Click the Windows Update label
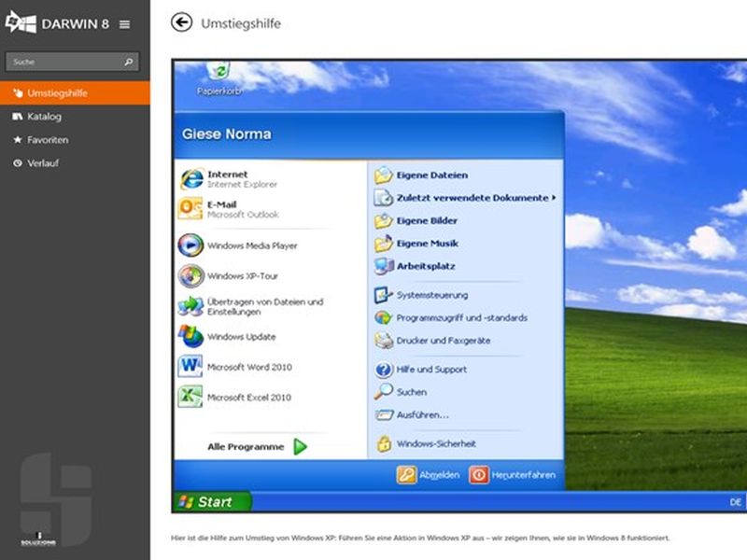The width and height of the screenshot is (747, 560). [242, 337]
